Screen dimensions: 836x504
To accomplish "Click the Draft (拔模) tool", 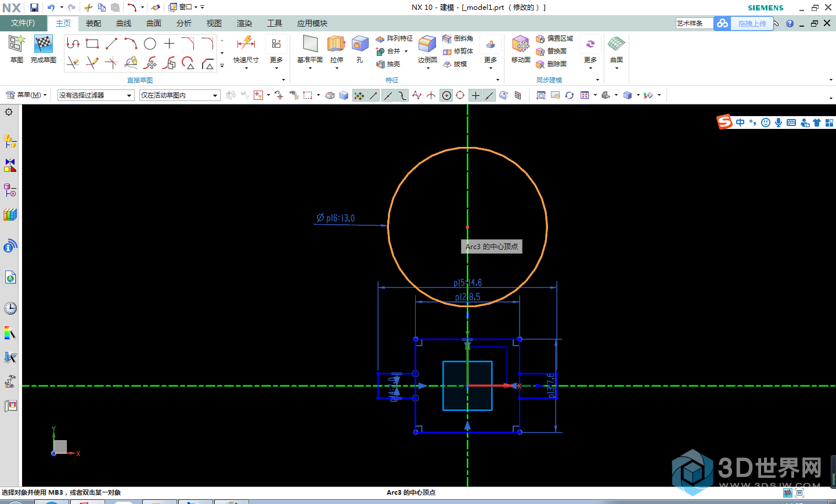I will (455, 64).
